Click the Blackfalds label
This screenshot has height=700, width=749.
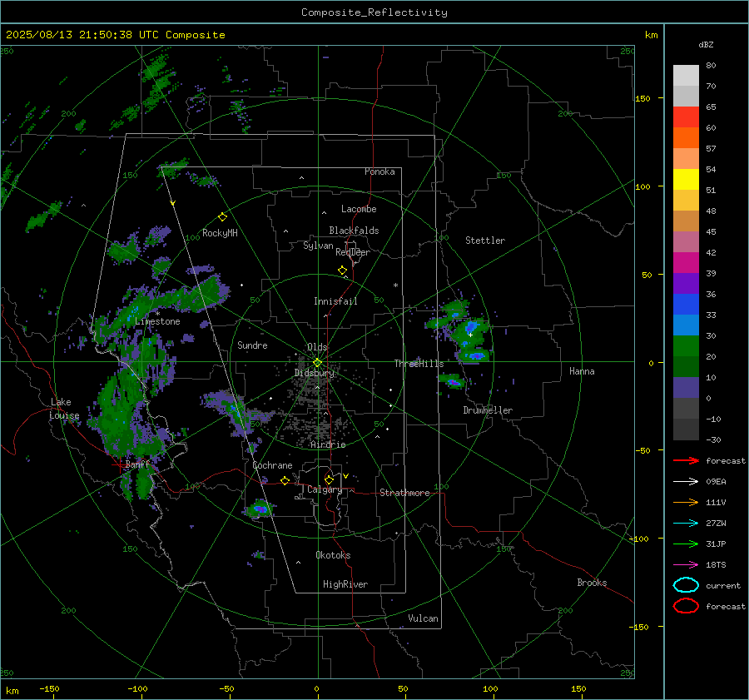[354, 231]
